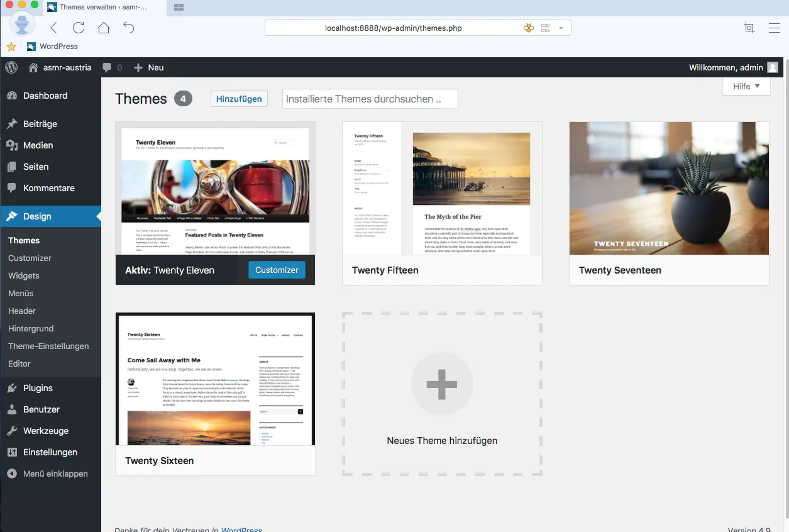Click the undo/restore curved arrow icon
Screen dimensions: 789x532
click(129, 28)
